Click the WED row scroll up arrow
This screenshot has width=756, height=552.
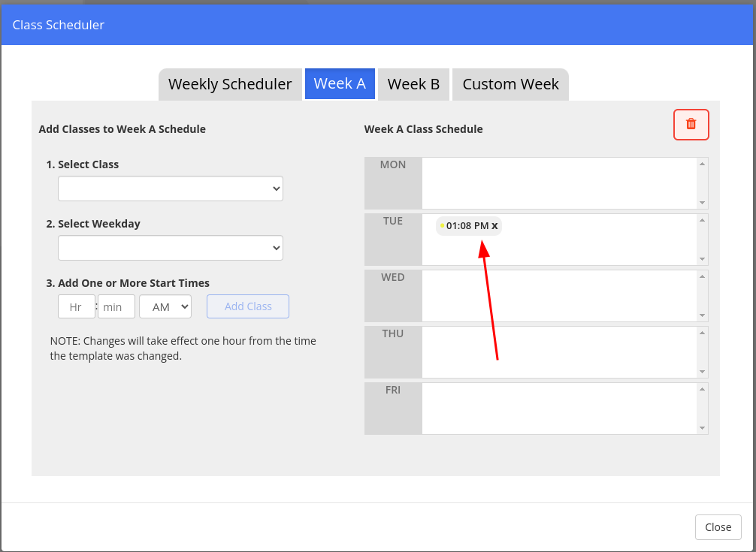(x=703, y=276)
